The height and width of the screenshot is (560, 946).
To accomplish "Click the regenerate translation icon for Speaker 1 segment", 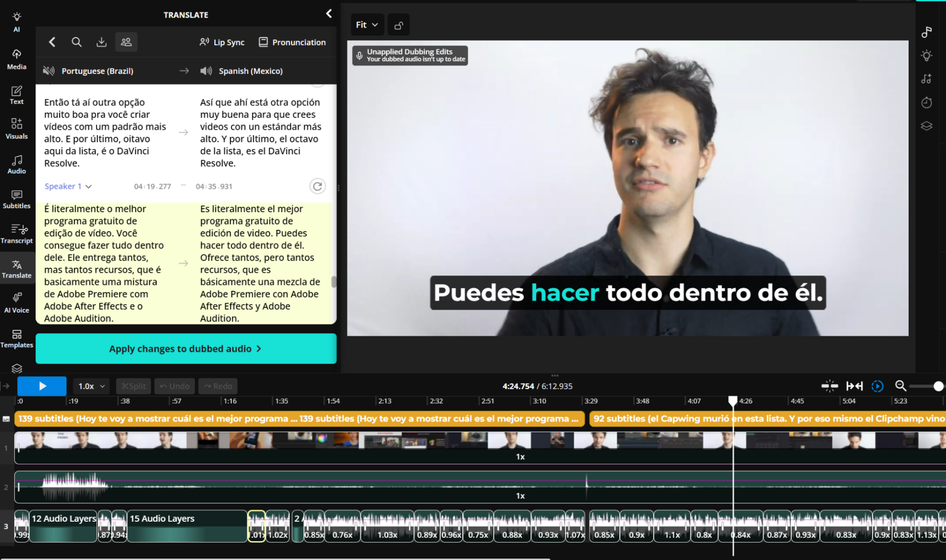I will (318, 186).
